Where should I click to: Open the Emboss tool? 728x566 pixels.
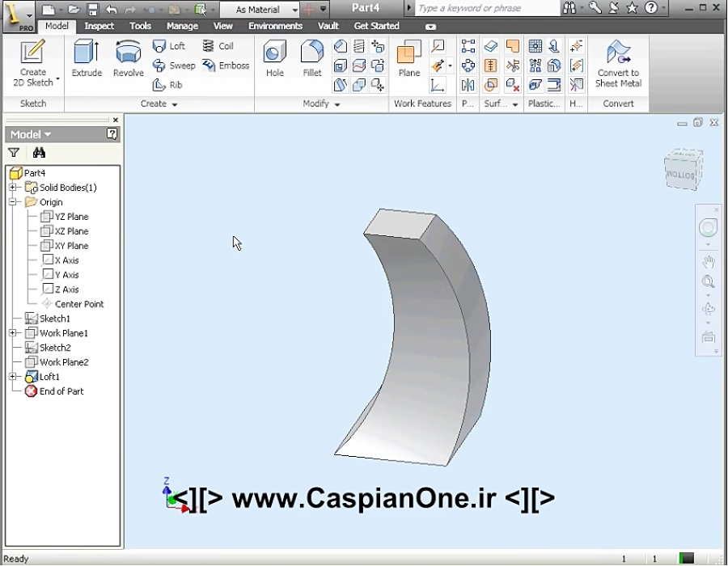226,65
